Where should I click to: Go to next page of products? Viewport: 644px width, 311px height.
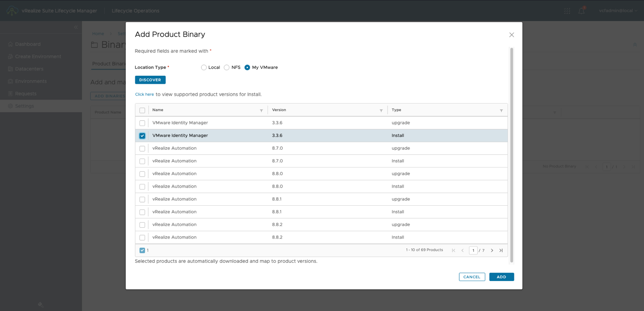click(x=492, y=250)
